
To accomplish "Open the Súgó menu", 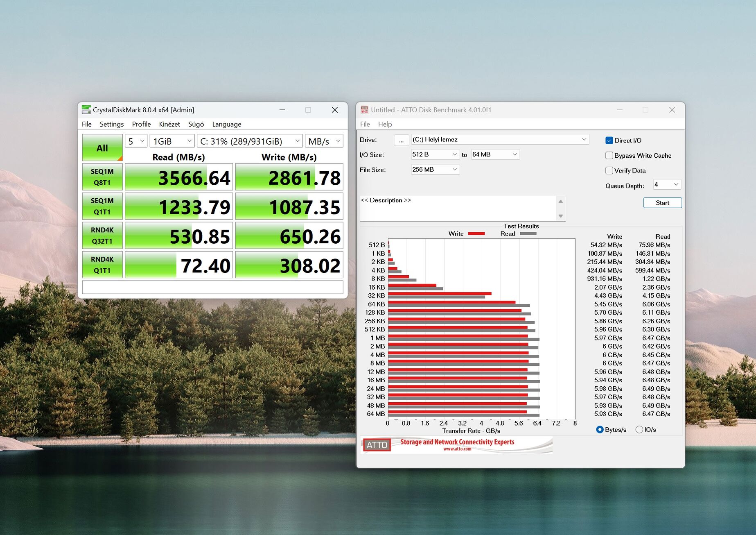I will pyautogui.click(x=196, y=124).
